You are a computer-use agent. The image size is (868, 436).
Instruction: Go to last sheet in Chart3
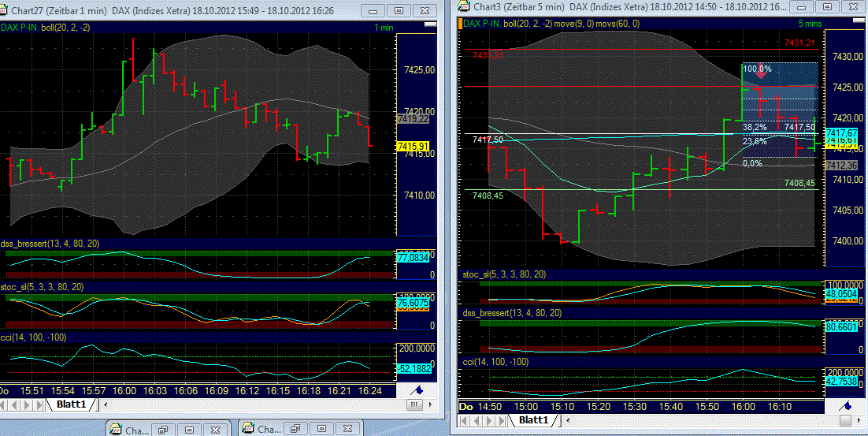pyautogui.click(x=502, y=420)
